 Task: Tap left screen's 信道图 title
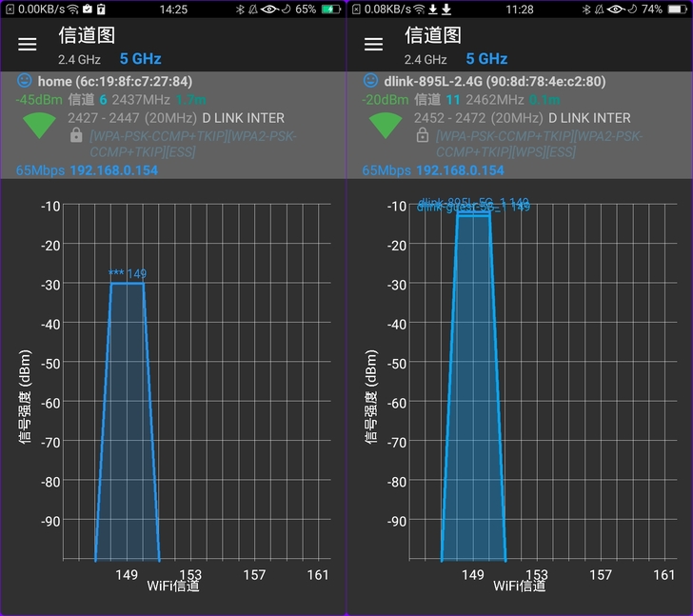point(87,35)
